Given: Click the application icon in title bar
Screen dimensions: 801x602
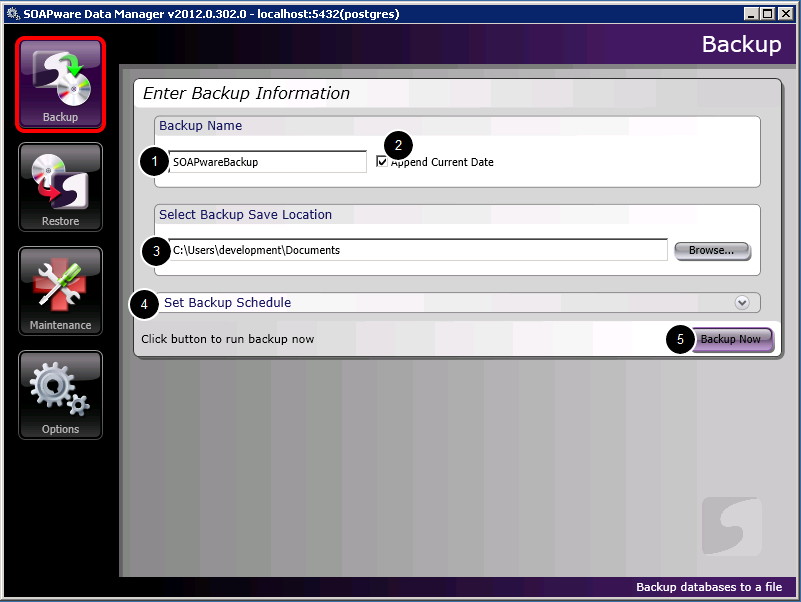Looking at the screenshot, I should pos(12,13).
